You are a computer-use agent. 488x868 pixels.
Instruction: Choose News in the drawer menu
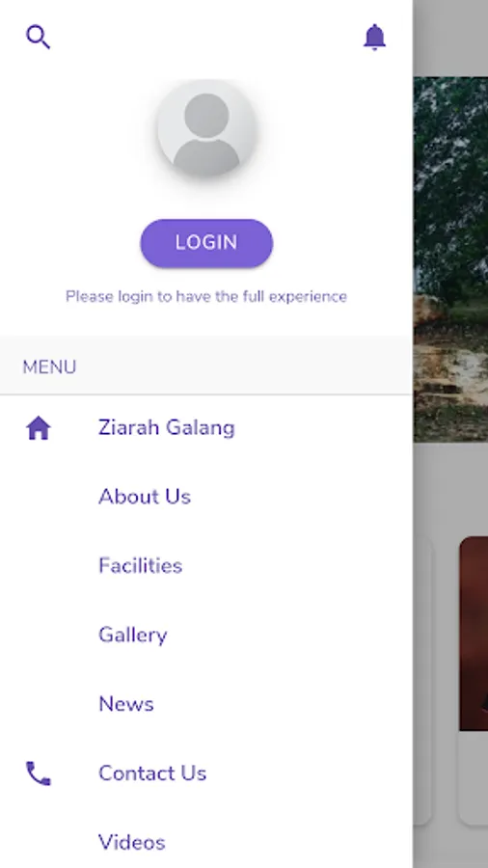click(126, 704)
